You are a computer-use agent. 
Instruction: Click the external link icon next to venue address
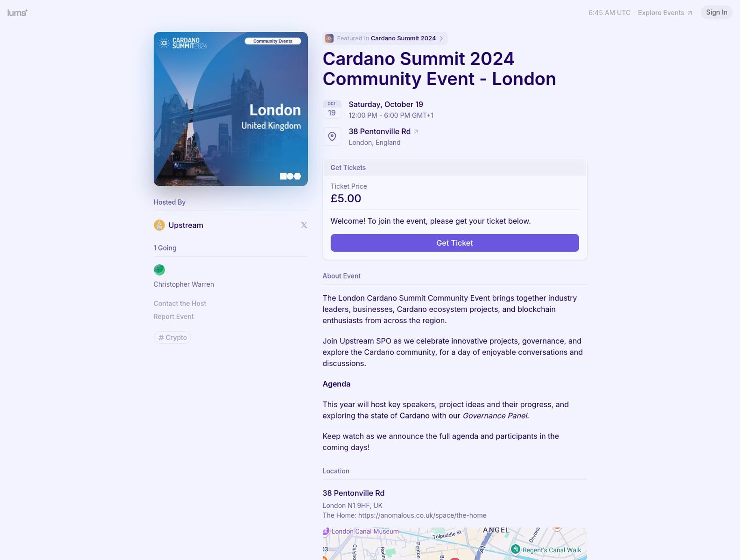pyautogui.click(x=416, y=131)
